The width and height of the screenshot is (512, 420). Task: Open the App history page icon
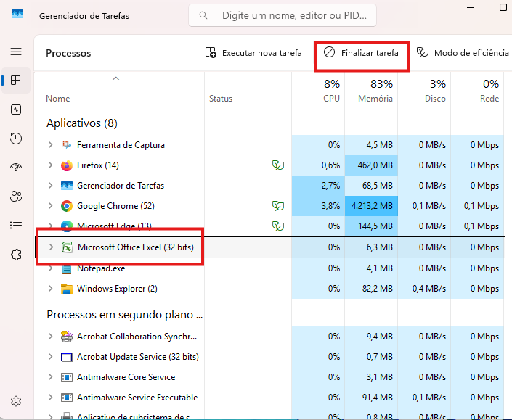16,139
